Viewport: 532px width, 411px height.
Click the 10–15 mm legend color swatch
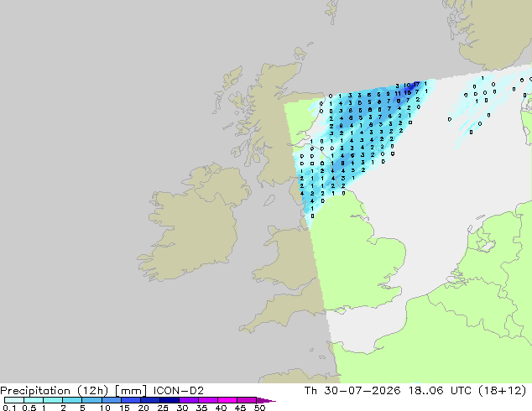coord(111,400)
